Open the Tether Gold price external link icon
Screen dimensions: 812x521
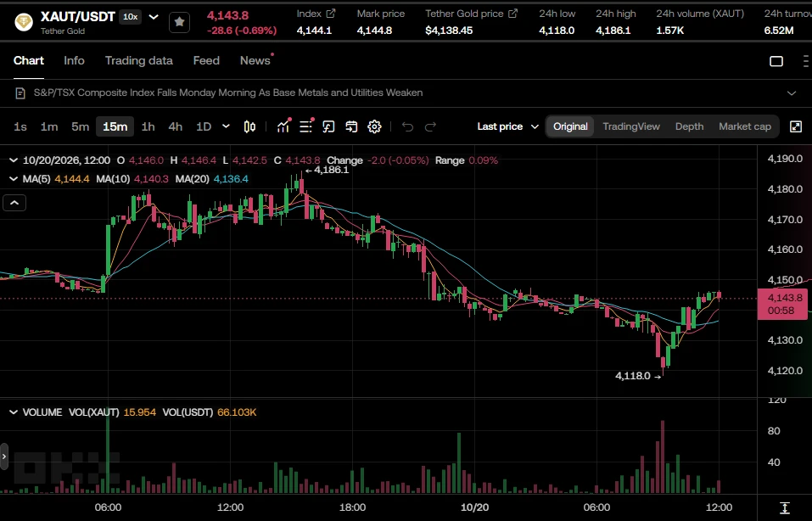coord(512,14)
